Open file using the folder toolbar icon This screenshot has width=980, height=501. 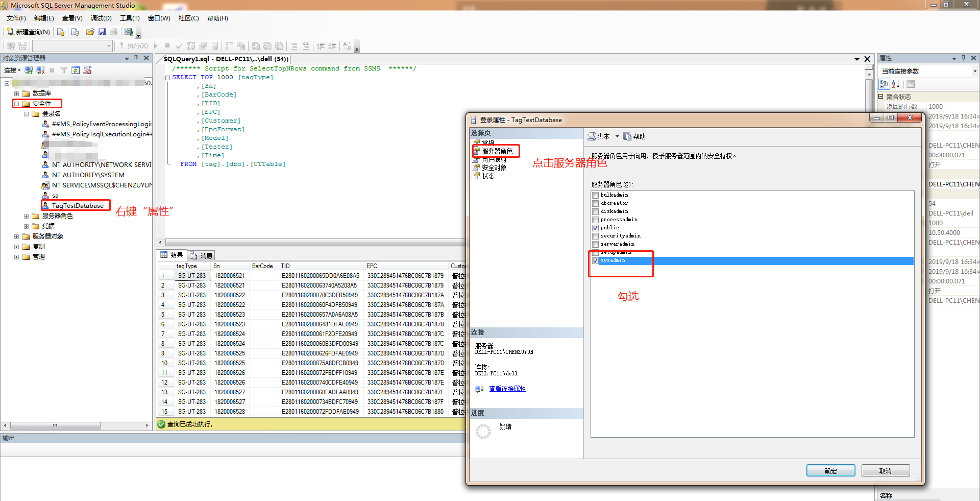[90, 32]
